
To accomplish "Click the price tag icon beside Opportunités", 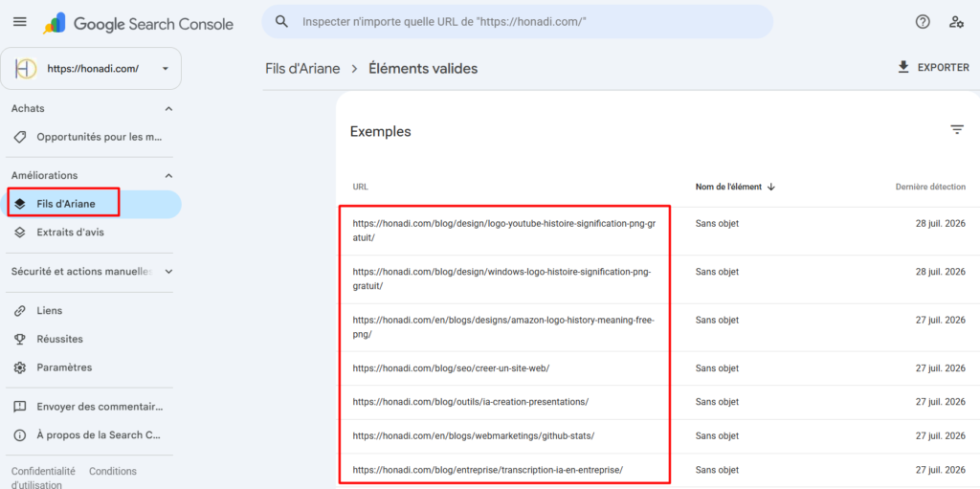I will pos(20,137).
